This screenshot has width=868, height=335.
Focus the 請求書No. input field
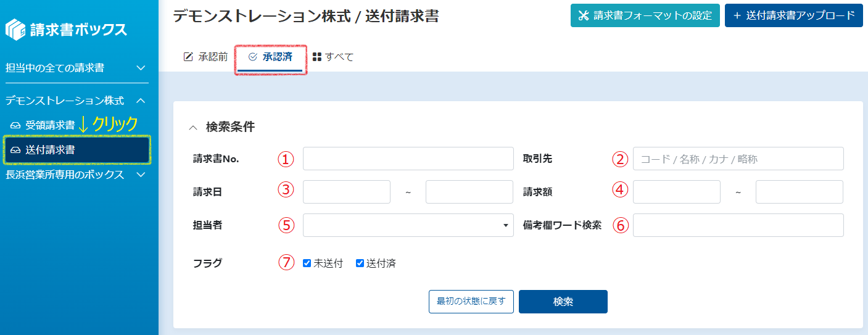[408, 159]
